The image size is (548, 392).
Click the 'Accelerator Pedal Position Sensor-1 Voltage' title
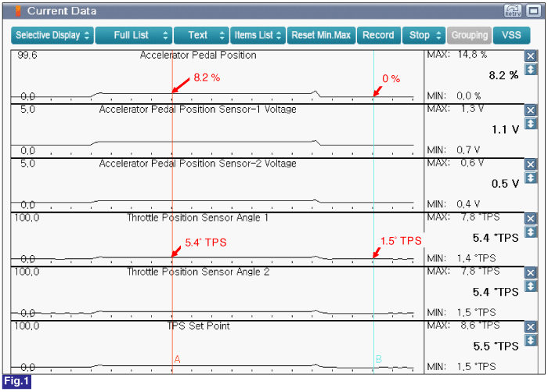198,110
